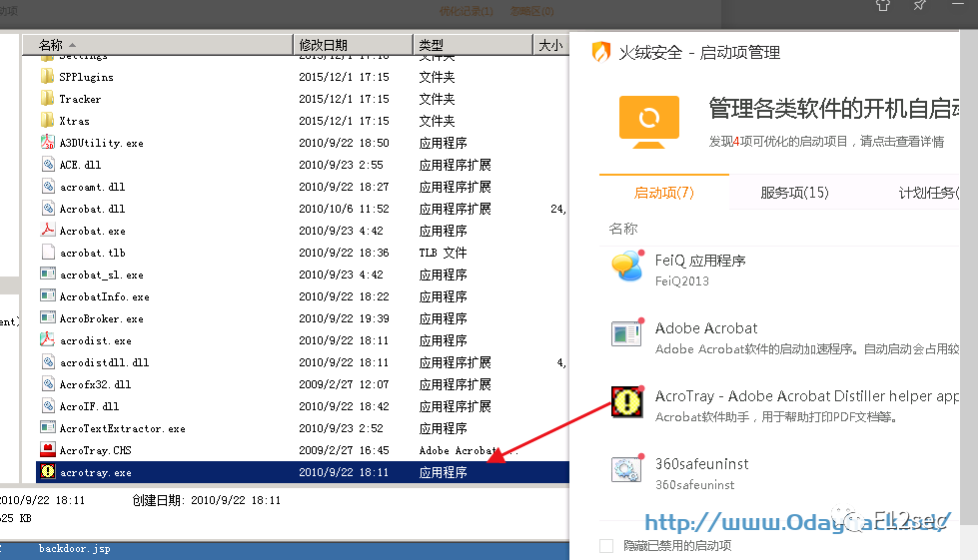Select the AcroTray Distiller helper startup entry

[x=807, y=396]
